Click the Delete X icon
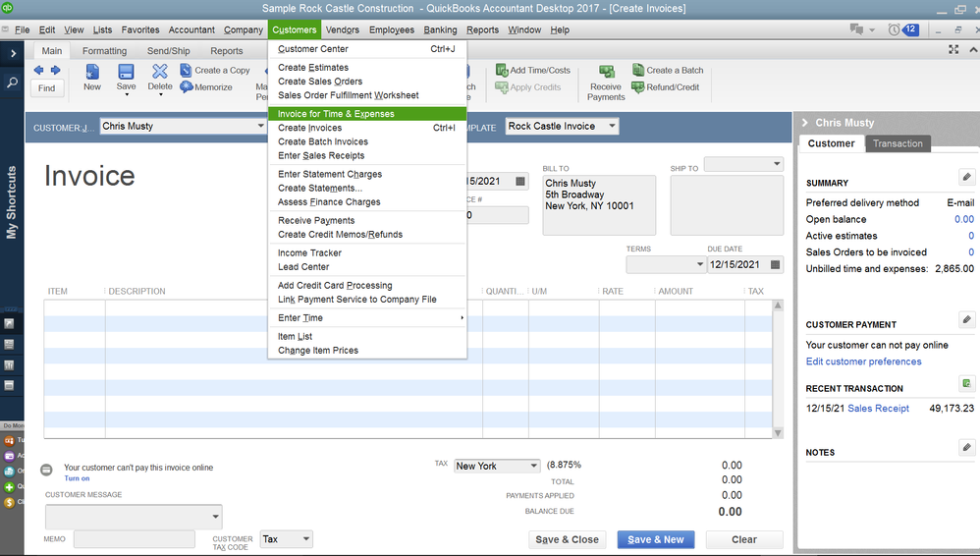 pyautogui.click(x=160, y=72)
